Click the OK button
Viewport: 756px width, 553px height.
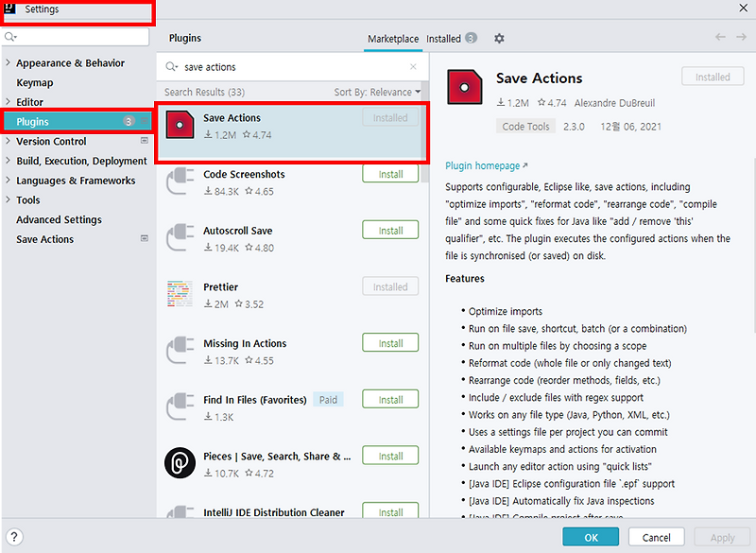coord(591,536)
